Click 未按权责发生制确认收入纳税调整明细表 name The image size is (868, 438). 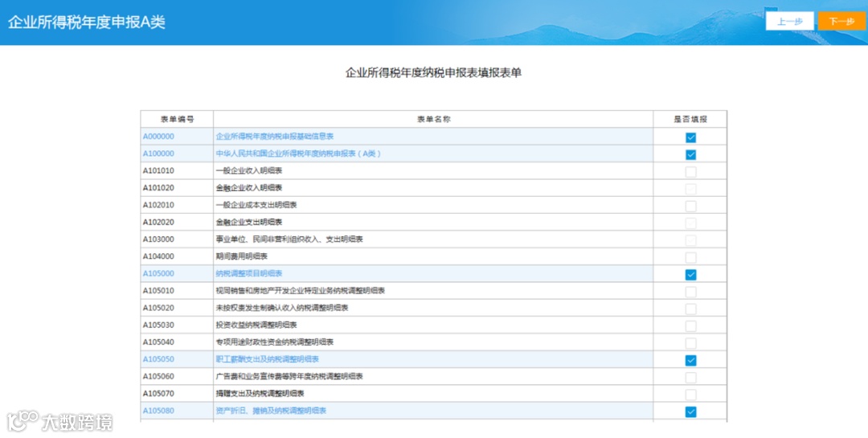(x=282, y=308)
